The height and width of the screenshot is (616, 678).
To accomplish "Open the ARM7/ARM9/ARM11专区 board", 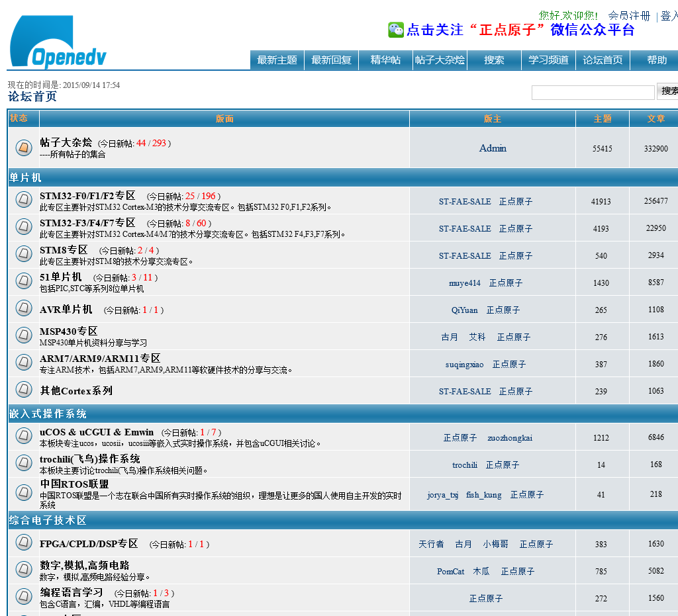I will click(x=101, y=359).
